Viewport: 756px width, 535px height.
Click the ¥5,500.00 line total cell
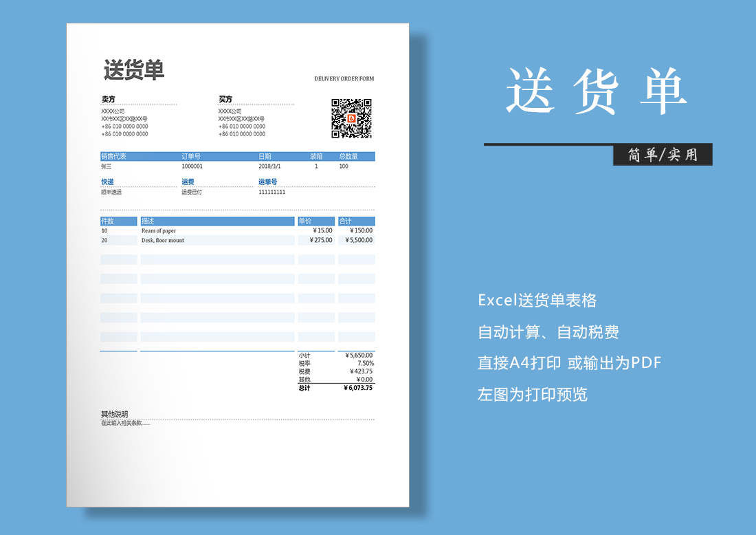point(359,241)
